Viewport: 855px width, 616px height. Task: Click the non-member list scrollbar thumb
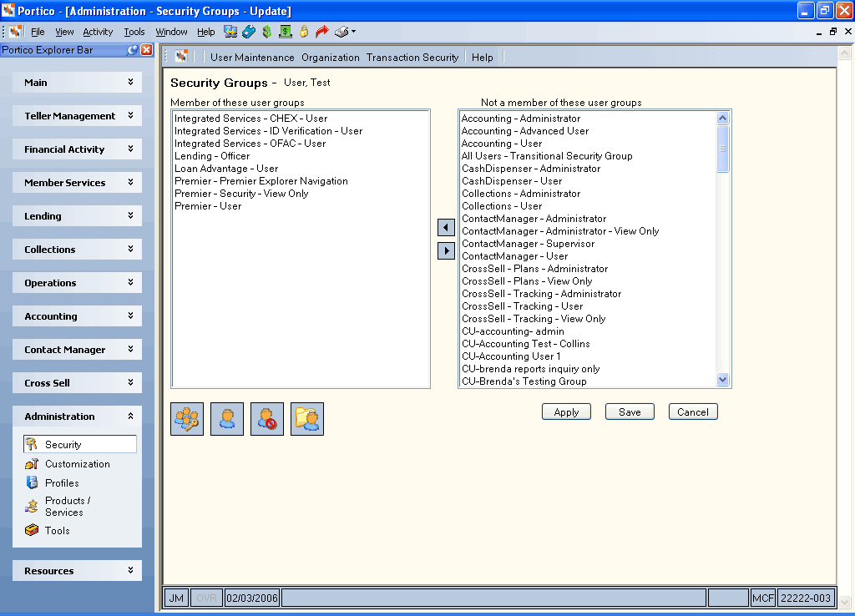click(x=722, y=149)
